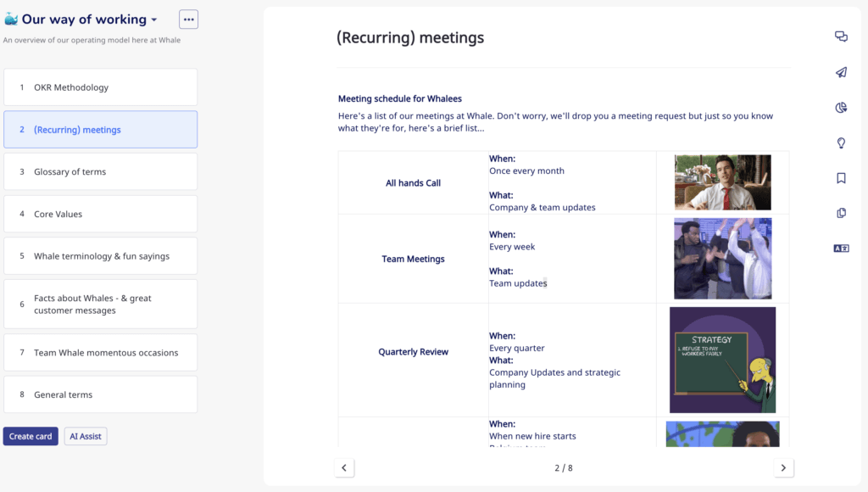Screen dimensions: 868x492
Task: Go to the next page with the arrow
Action: coord(783,467)
